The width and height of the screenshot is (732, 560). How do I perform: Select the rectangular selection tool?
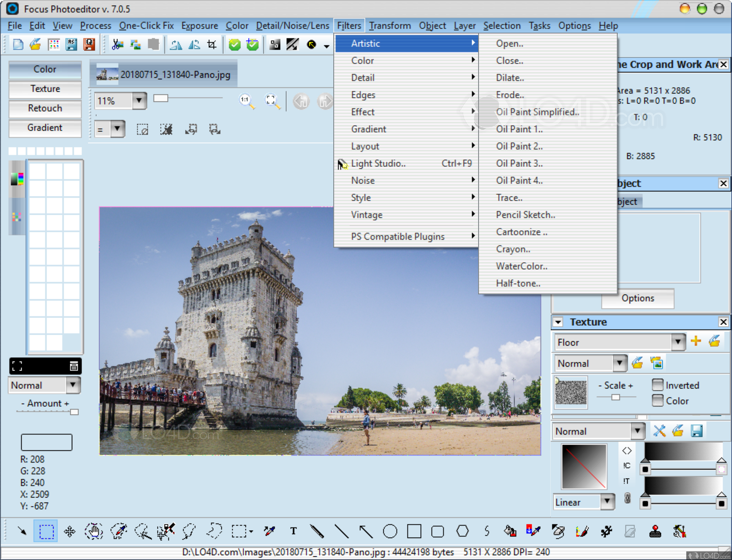pos(46,531)
